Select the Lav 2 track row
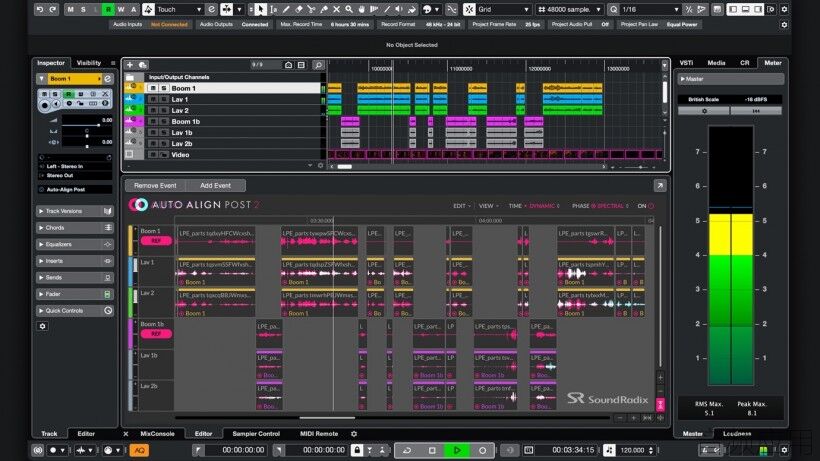 [223, 110]
